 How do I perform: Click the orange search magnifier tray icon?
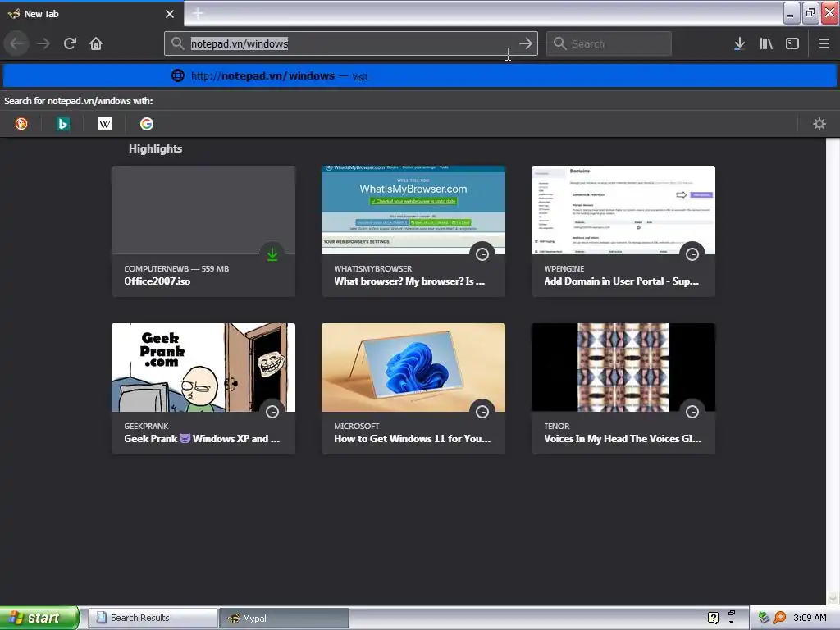click(x=779, y=618)
